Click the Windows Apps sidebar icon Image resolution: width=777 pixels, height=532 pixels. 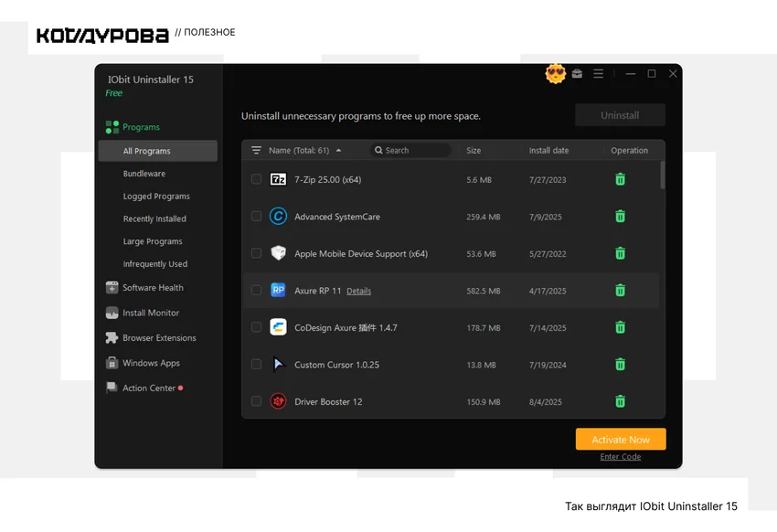click(112, 363)
